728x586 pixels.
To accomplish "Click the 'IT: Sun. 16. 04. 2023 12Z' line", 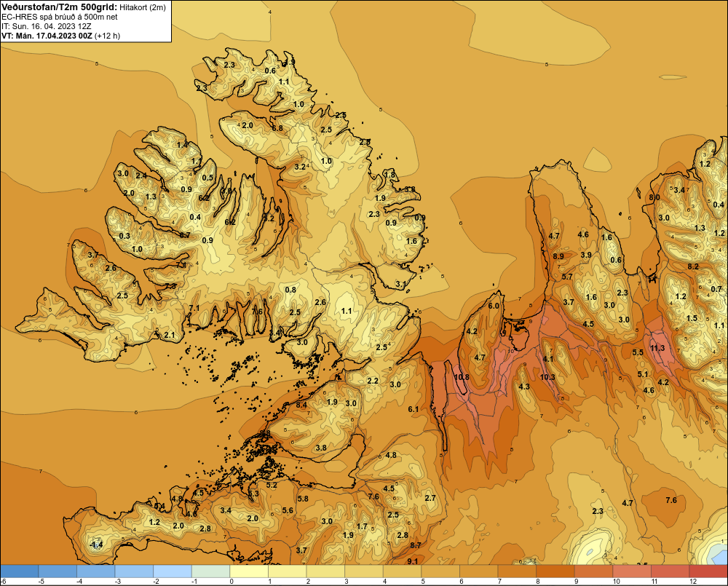I will 47,26.
